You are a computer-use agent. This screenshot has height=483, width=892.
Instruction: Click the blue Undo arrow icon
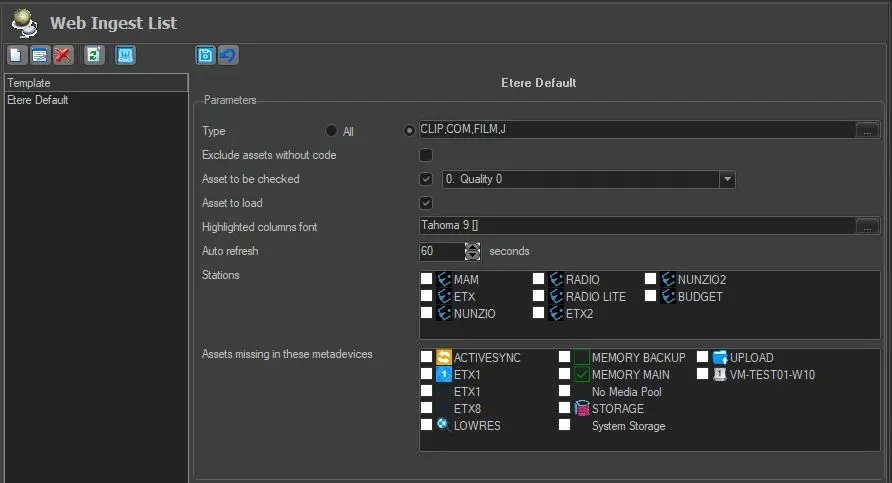tap(228, 56)
